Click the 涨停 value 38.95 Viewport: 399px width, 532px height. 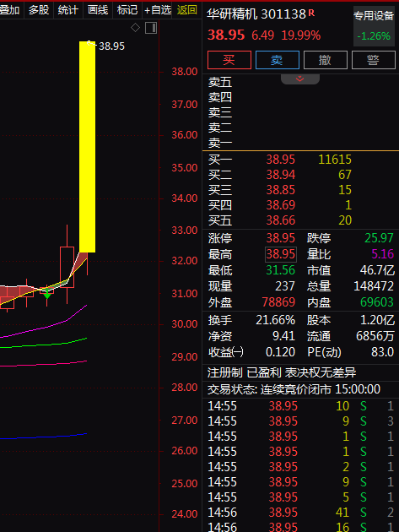click(x=280, y=238)
